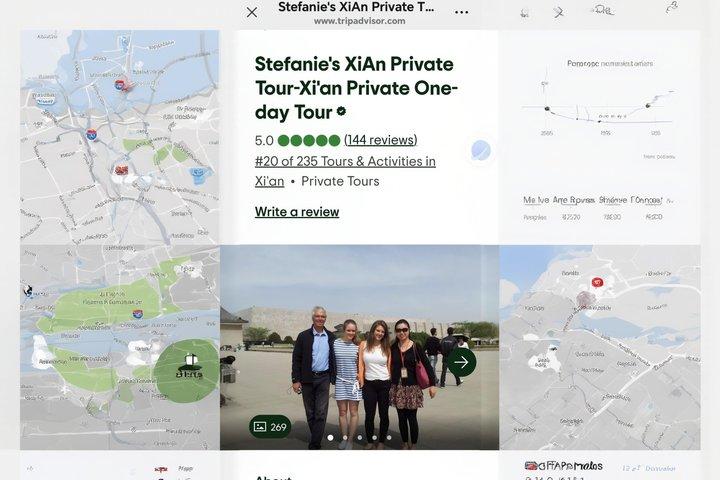Select the last carousel dot indicator
The image size is (720, 480).
(389, 438)
